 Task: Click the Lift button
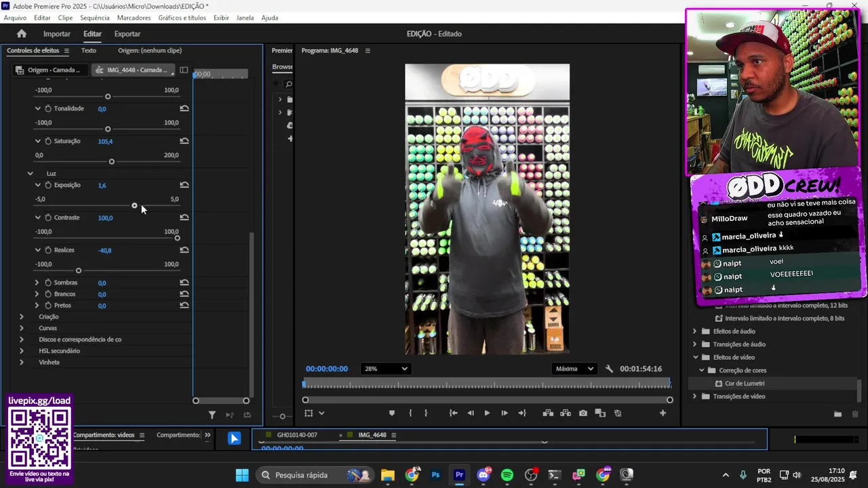[x=548, y=413]
